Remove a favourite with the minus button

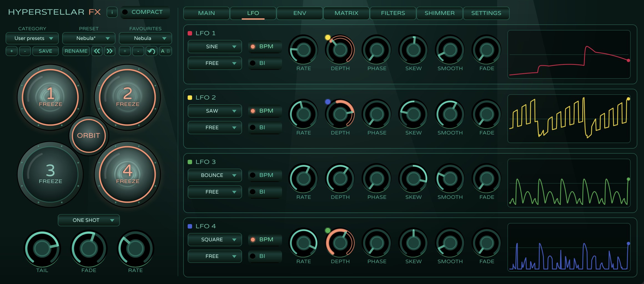(x=138, y=51)
